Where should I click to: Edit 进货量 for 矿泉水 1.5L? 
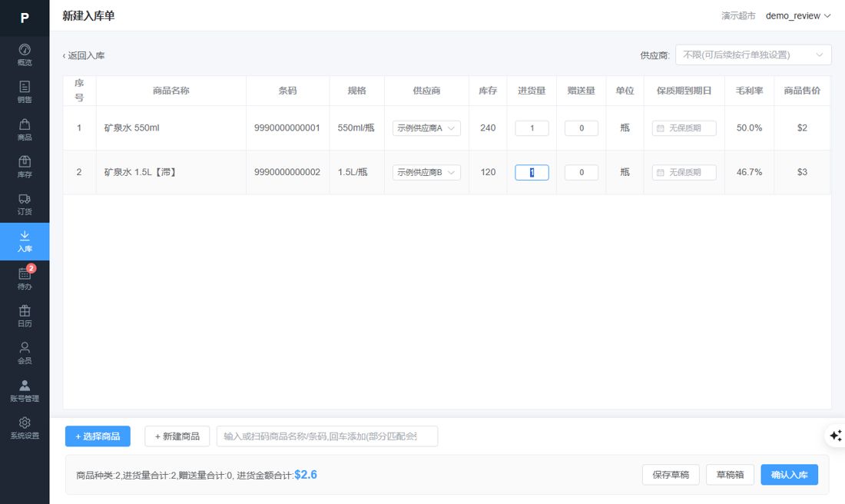532,173
